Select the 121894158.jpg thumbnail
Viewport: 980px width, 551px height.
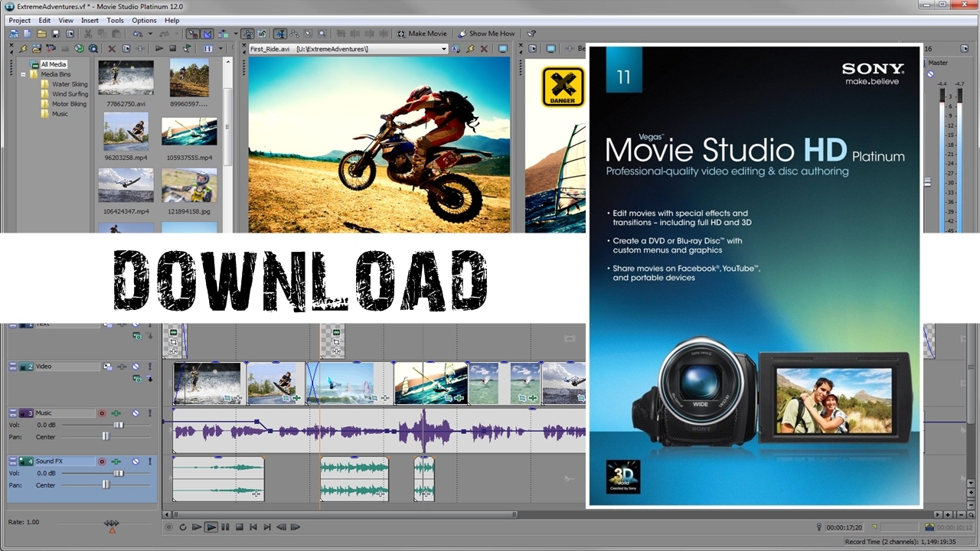[x=189, y=185]
